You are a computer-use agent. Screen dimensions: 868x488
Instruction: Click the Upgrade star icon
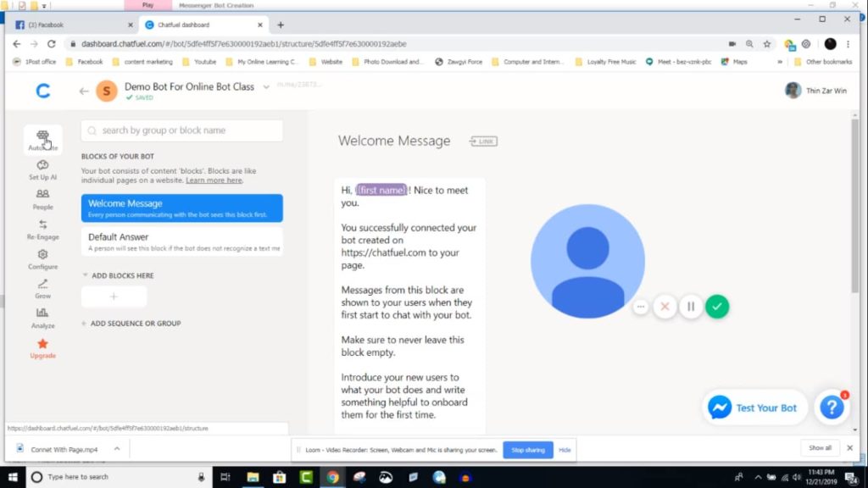42,344
